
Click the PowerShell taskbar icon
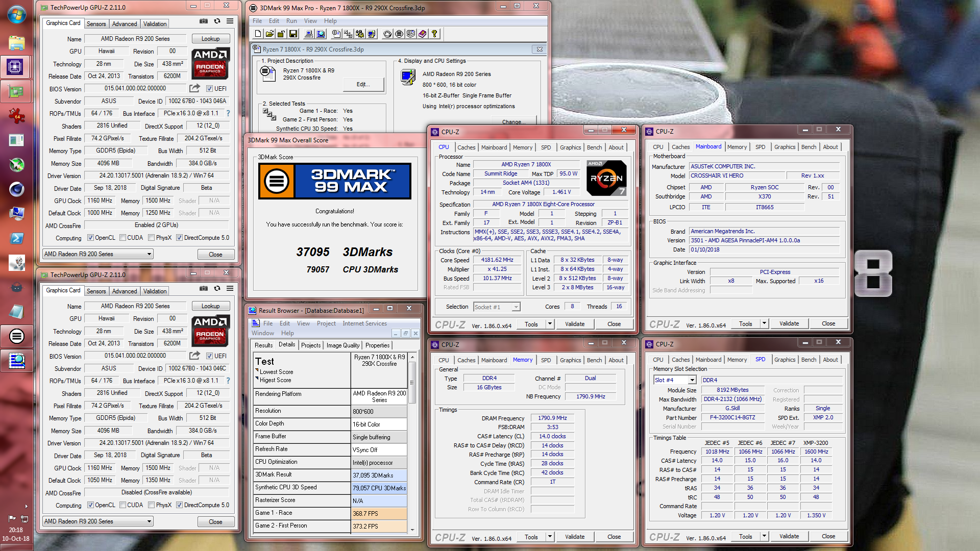pyautogui.click(x=16, y=238)
